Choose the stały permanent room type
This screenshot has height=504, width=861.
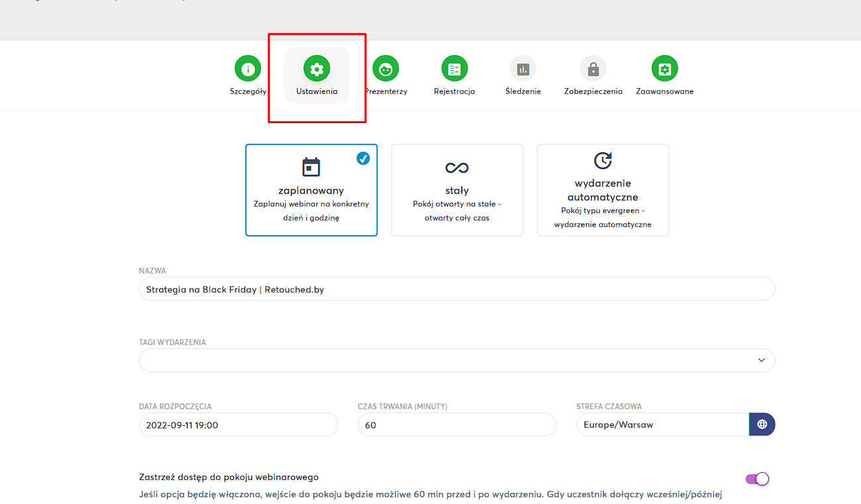(x=457, y=190)
